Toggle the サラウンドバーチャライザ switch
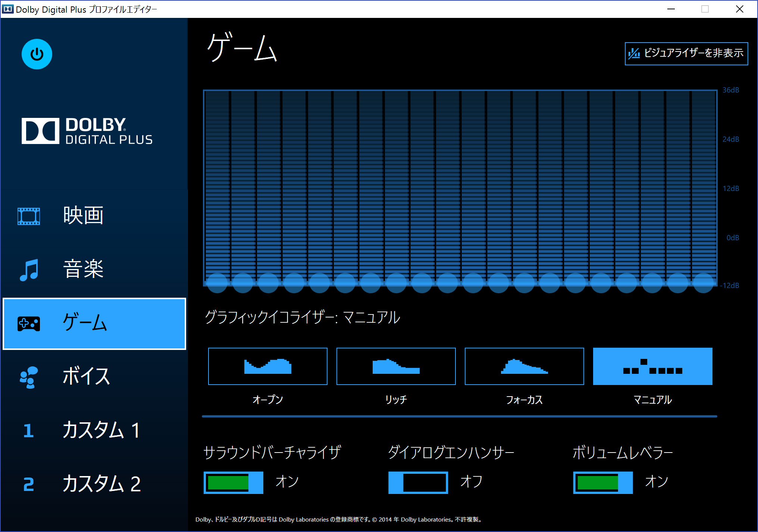The image size is (758, 532). (x=234, y=483)
